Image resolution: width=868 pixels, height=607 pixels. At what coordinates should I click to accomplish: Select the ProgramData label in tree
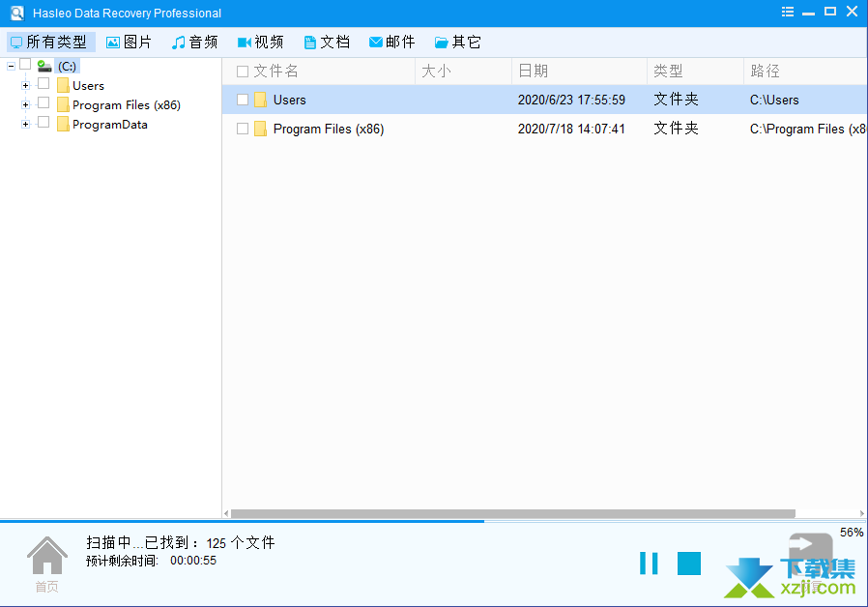[x=110, y=125]
